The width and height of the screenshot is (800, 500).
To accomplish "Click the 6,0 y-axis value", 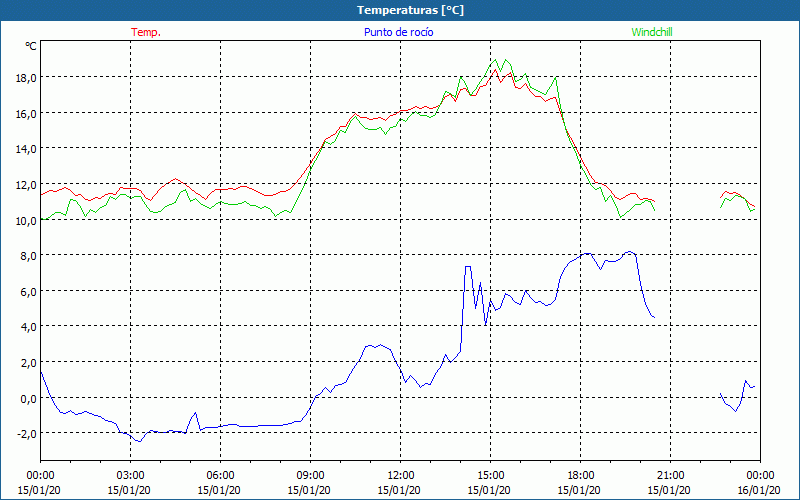I will pos(29,291).
